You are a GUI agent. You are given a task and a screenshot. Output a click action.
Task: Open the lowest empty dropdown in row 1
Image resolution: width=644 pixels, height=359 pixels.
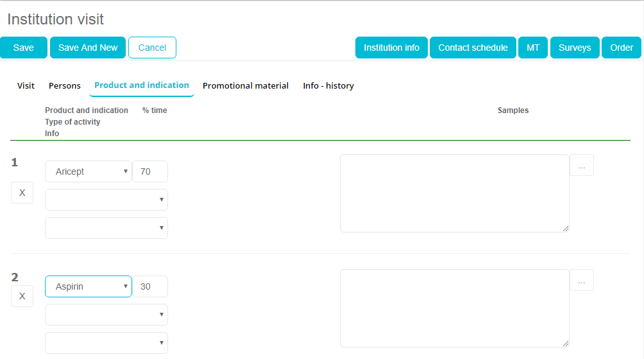tap(106, 228)
